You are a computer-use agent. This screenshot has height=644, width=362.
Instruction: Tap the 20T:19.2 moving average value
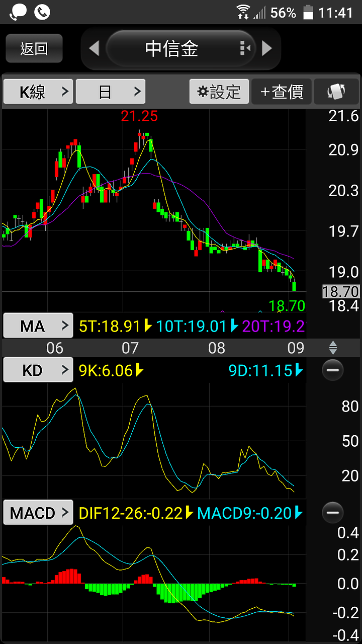[274, 326]
